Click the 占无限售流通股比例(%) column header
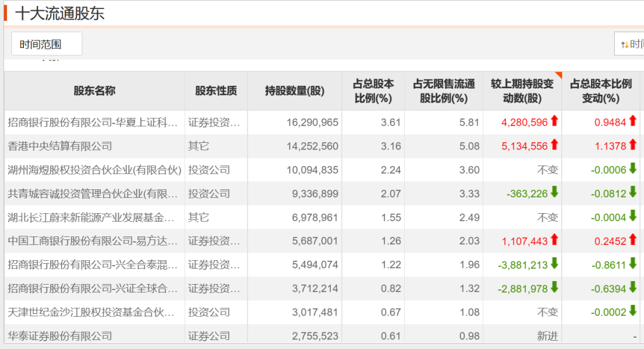 pyautogui.click(x=444, y=91)
